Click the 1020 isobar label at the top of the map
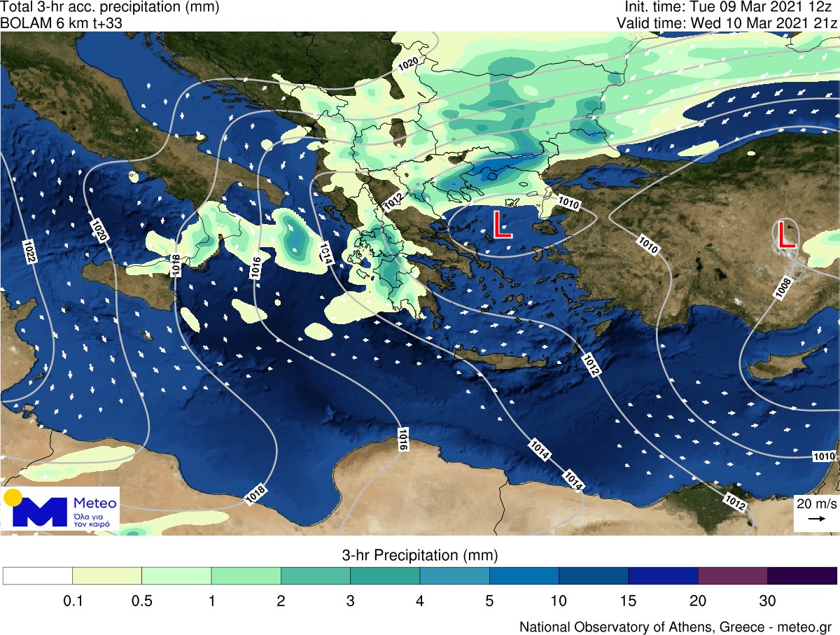The image size is (840, 635). (x=408, y=64)
